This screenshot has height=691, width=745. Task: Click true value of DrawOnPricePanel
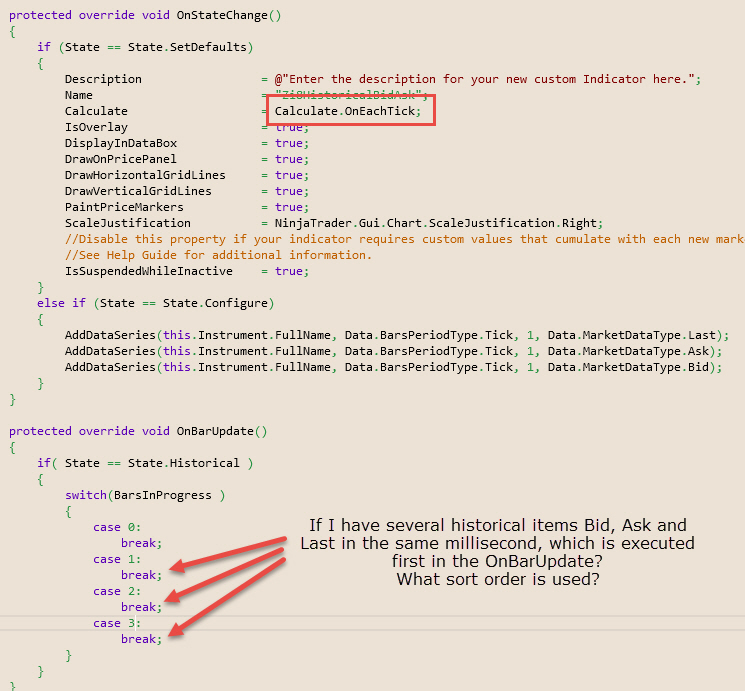point(288,159)
